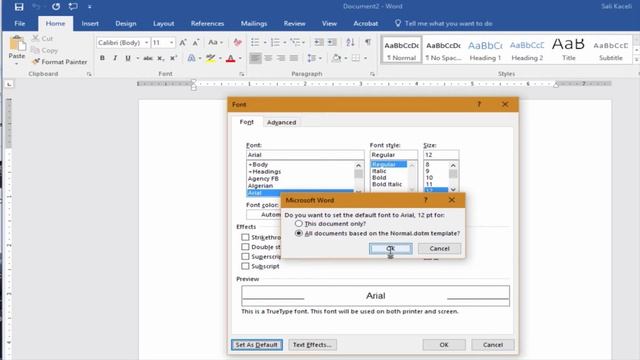Check the Subscript effect checkbox
Viewport: 640px width, 360px height.
pyautogui.click(x=245, y=266)
